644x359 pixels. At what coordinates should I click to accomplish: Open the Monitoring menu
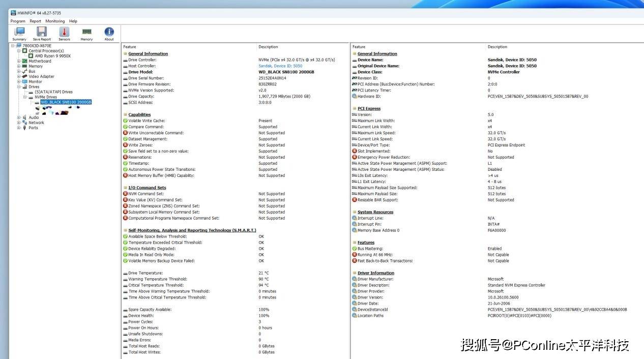click(x=55, y=21)
